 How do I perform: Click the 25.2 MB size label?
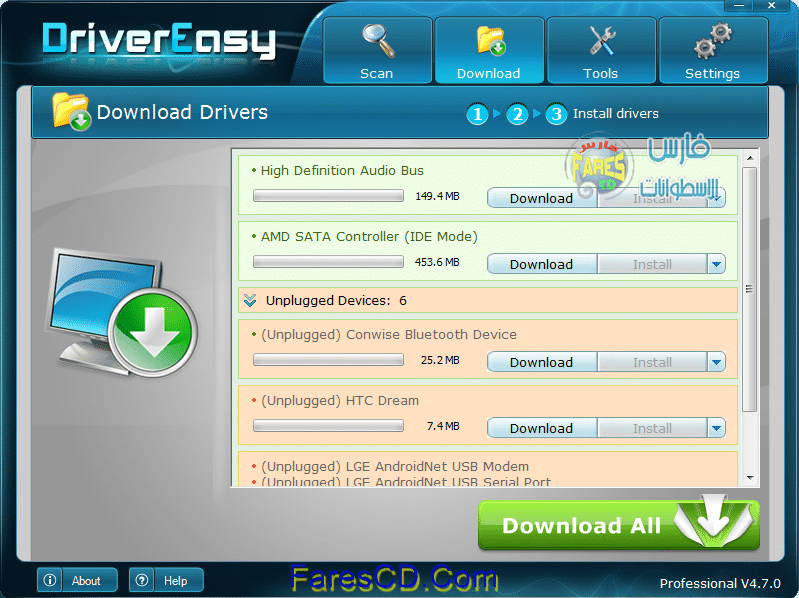coord(440,360)
